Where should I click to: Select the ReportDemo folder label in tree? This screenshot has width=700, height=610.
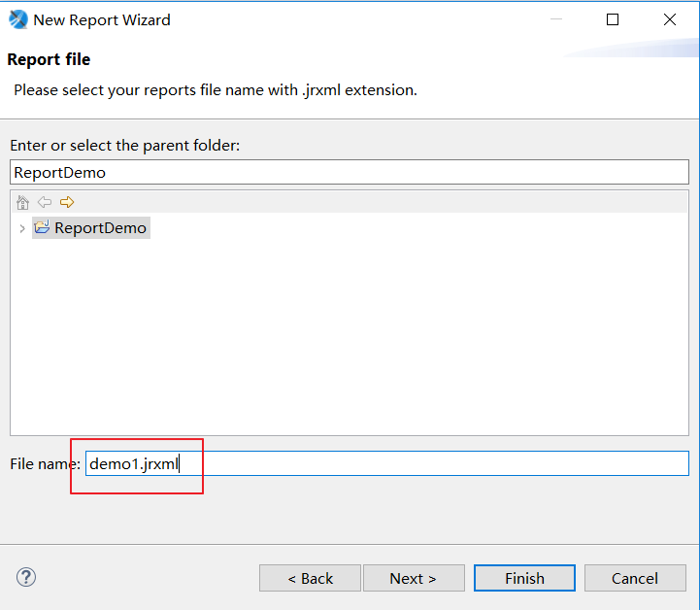click(x=100, y=228)
